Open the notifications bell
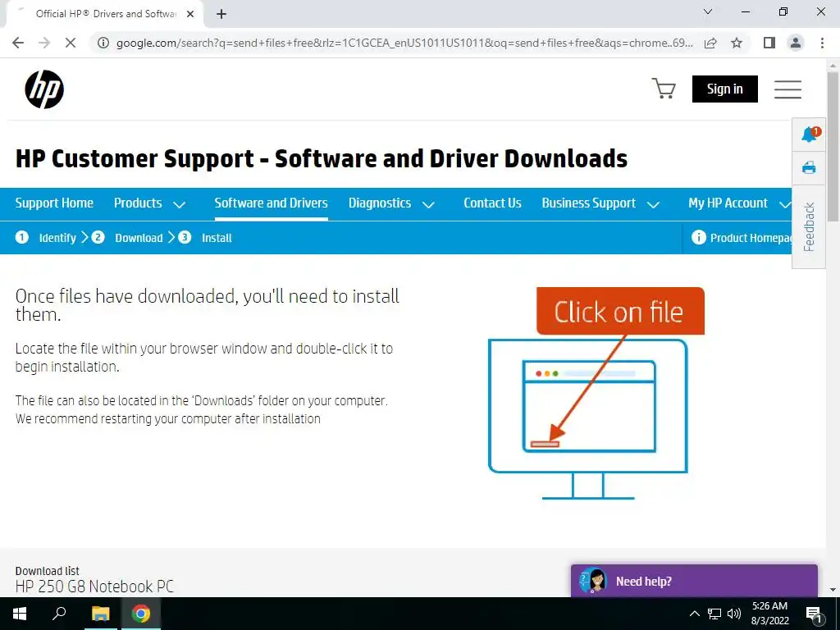The height and width of the screenshot is (630, 840). (x=810, y=135)
